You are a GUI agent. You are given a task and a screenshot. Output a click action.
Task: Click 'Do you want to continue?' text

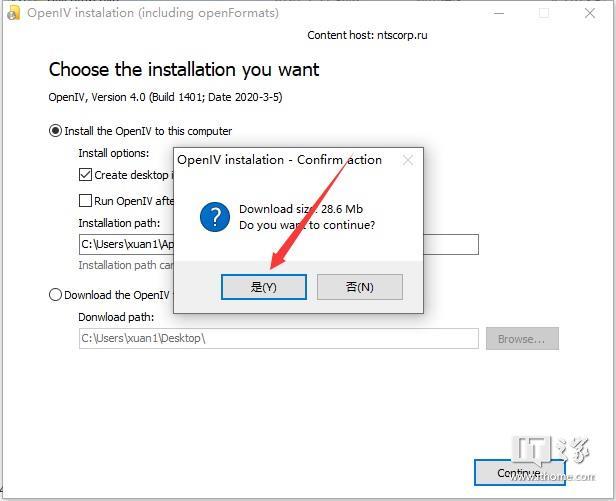point(307,225)
